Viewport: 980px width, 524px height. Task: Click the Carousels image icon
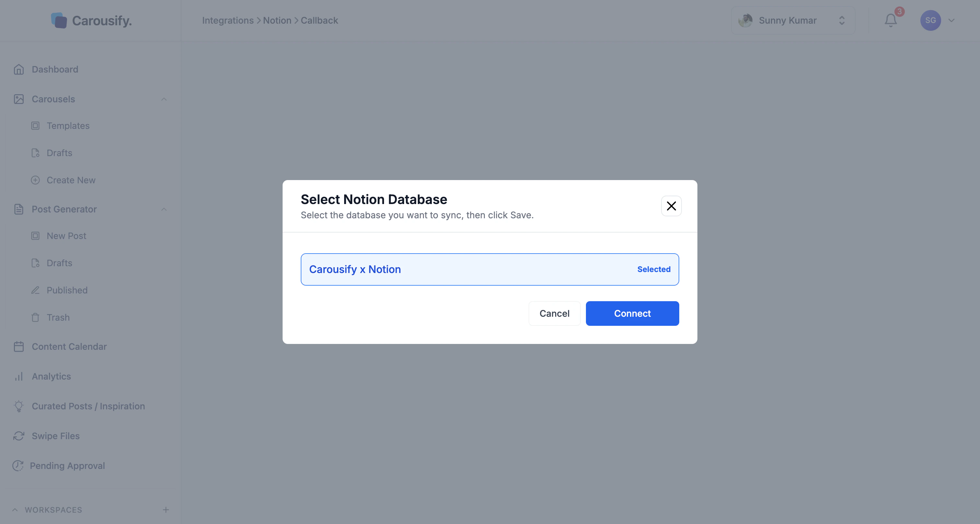[x=19, y=99]
